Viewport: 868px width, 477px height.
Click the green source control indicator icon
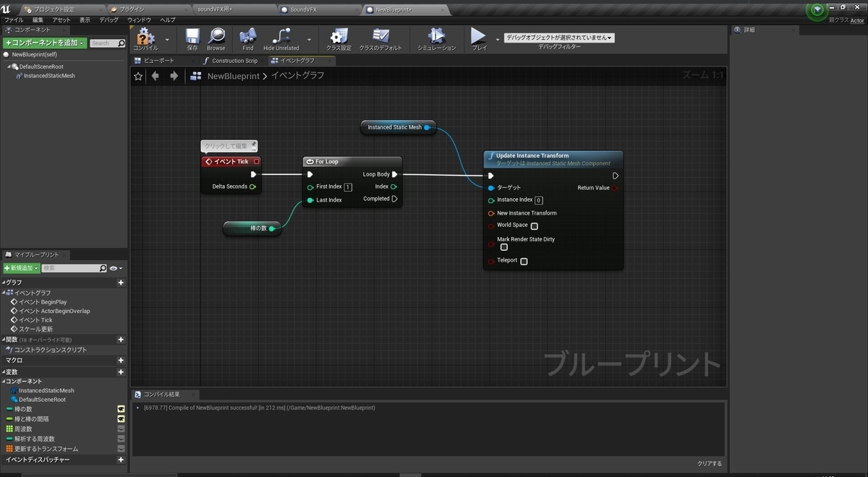tap(817, 10)
